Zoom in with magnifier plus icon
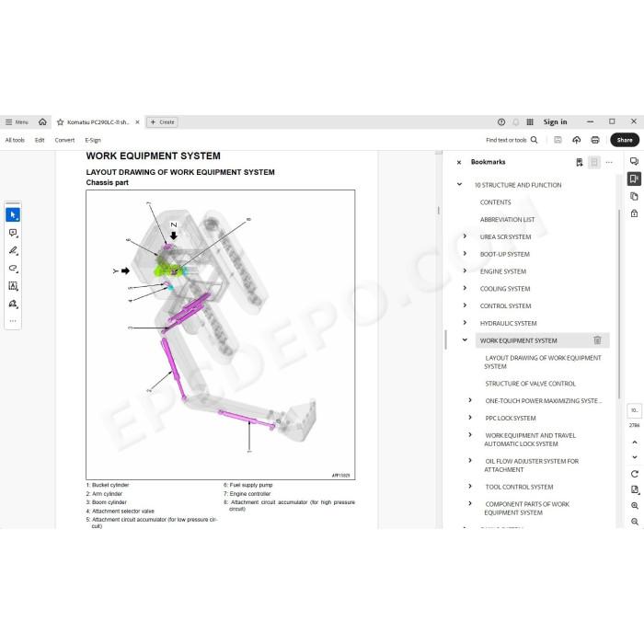 [634, 506]
